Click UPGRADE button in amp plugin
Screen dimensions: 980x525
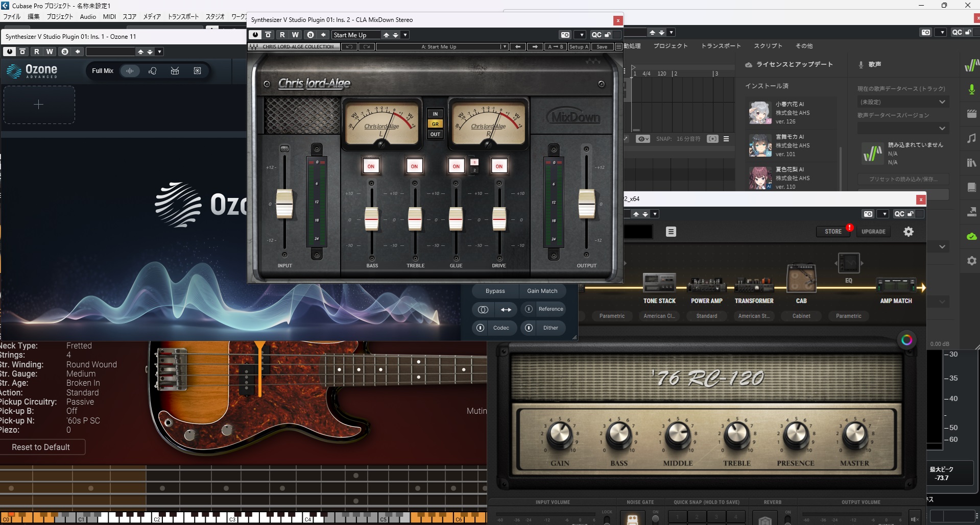[873, 232]
